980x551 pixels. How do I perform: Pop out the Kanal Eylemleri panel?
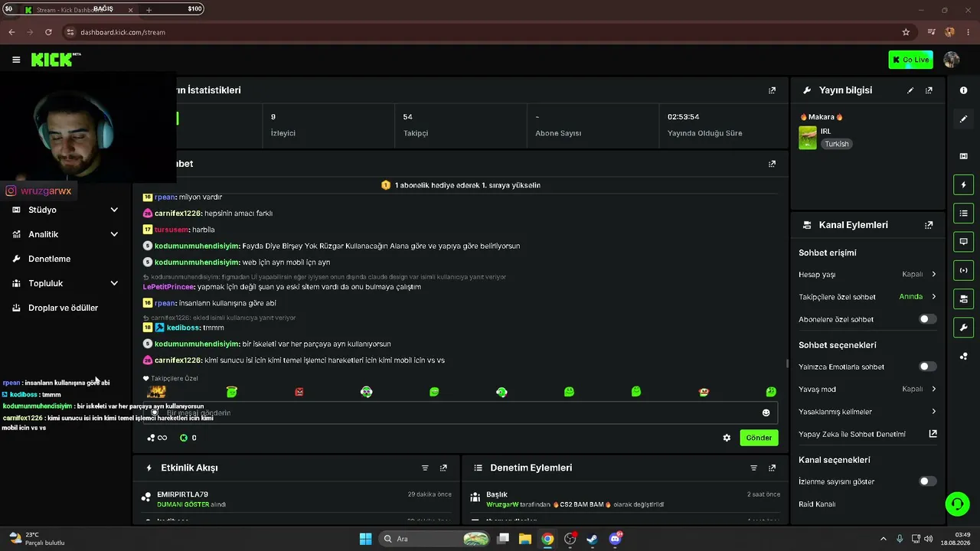(x=929, y=225)
